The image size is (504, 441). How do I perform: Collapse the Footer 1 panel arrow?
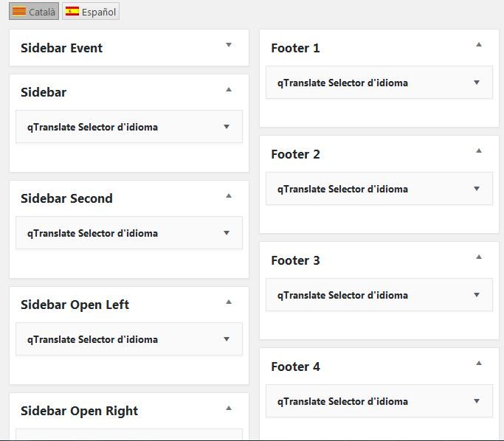[479, 45]
